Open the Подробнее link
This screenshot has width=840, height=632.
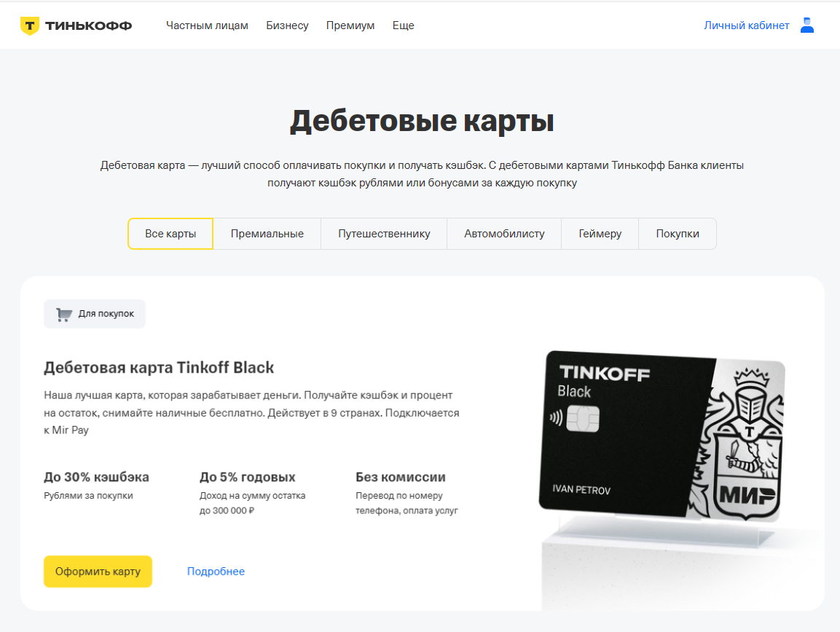(x=216, y=572)
